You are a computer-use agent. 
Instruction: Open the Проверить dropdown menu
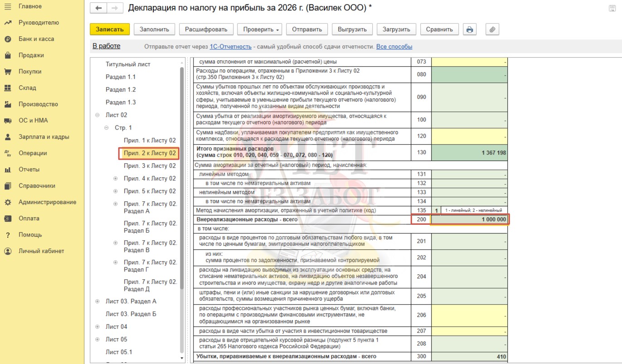coord(260,29)
